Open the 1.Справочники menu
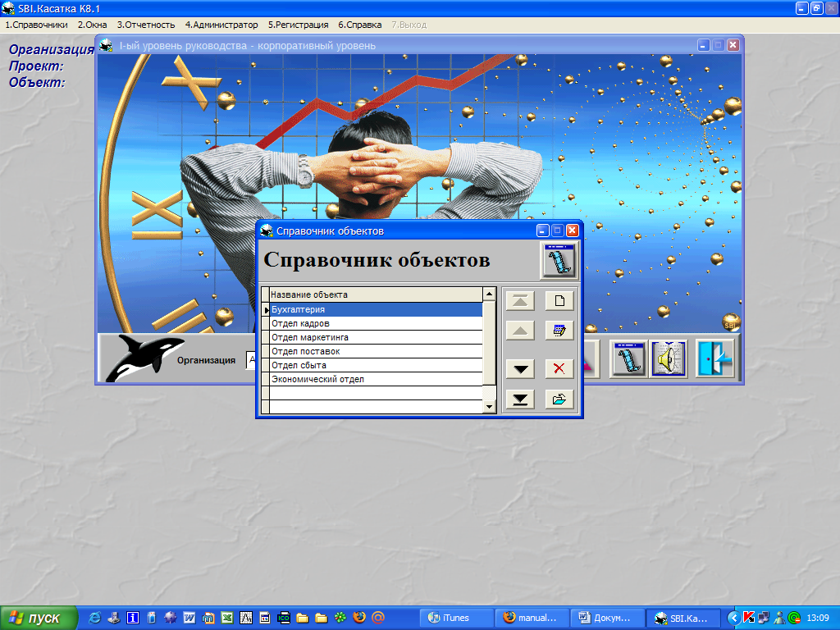 click(36, 25)
